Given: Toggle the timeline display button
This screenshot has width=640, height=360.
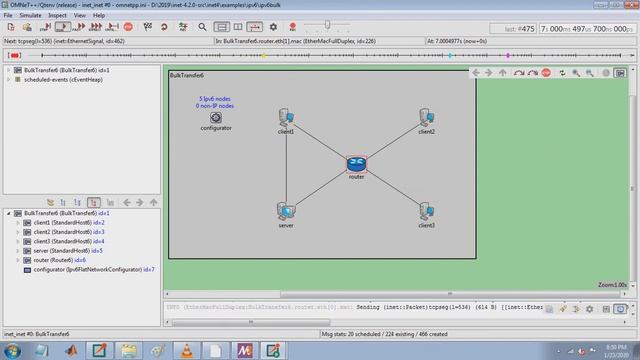Looking at the screenshot, I should point(255,27).
